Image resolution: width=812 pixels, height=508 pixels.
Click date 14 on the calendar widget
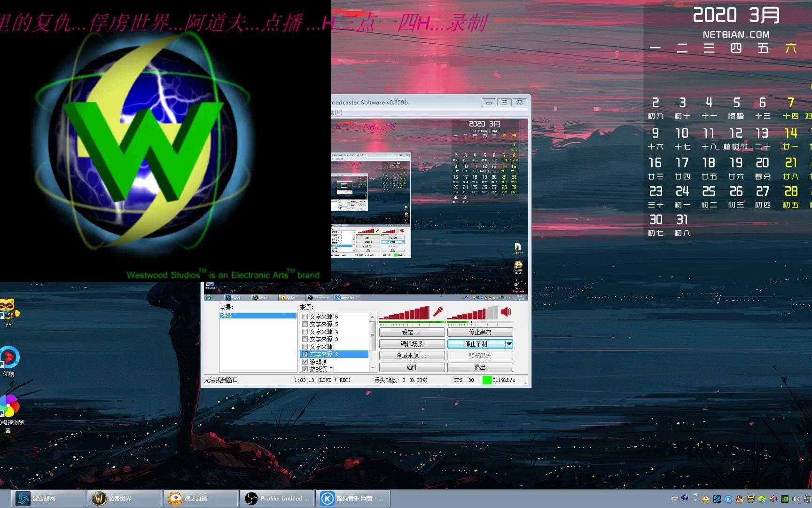(791, 137)
